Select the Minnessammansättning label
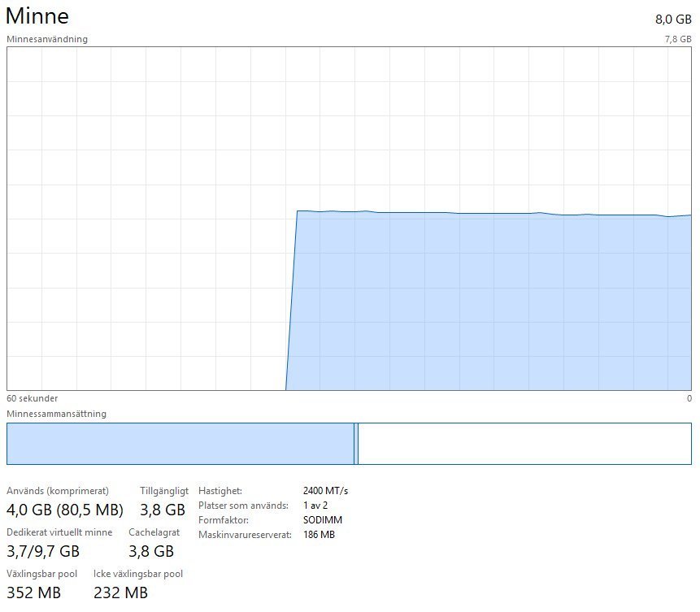This screenshot has height=612, width=700. click(56, 414)
